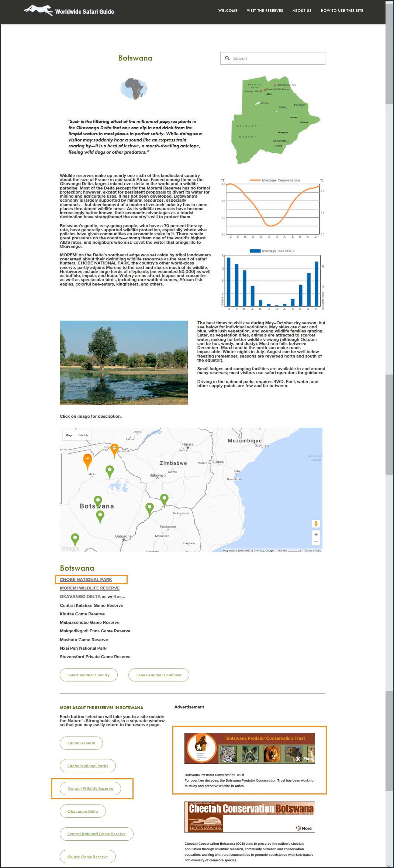Image resolution: width=394 pixels, height=868 pixels.
Task: Zoom out the map with minus button
Action: click(316, 542)
